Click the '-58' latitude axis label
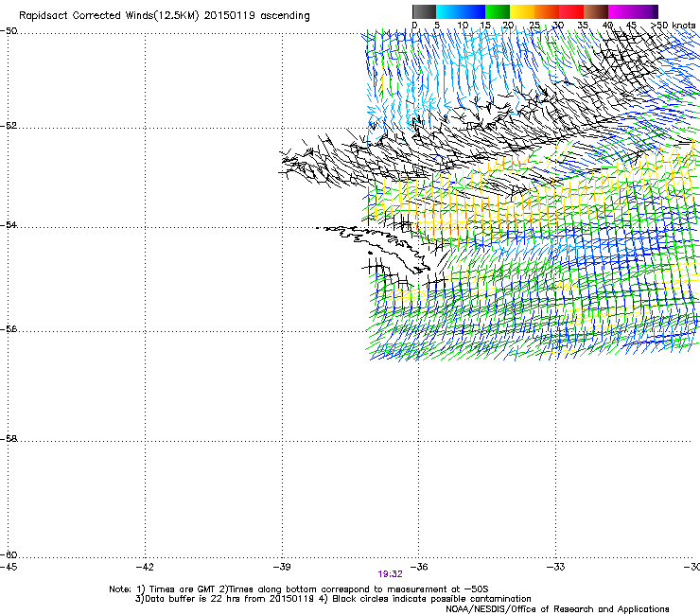This screenshot has height=615, width=700. point(9,439)
